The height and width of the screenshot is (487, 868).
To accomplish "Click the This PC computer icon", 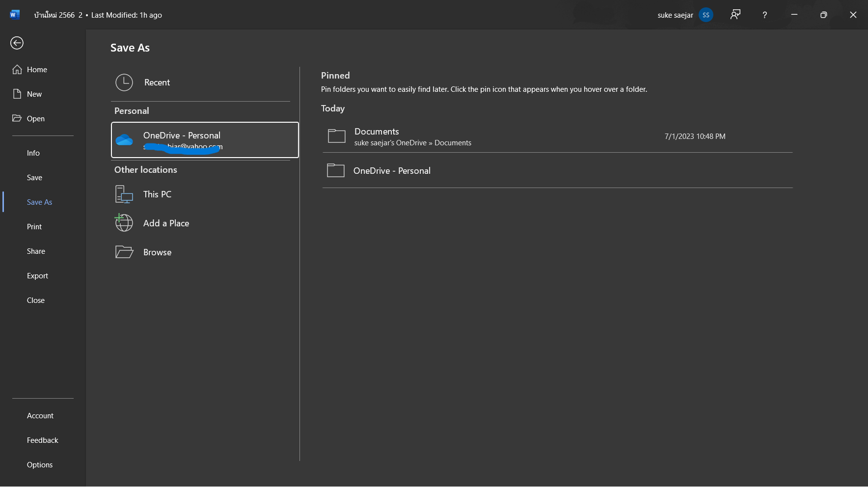I will 124,194.
